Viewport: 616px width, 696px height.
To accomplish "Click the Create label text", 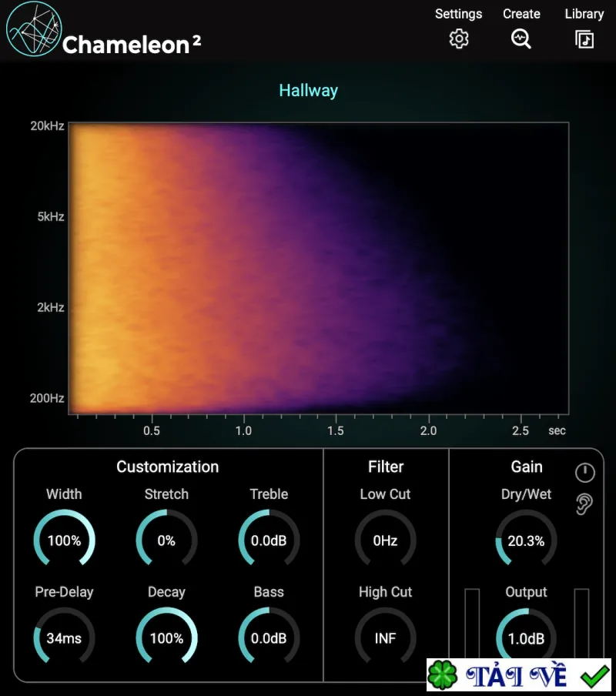I will click(x=521, y=14).
